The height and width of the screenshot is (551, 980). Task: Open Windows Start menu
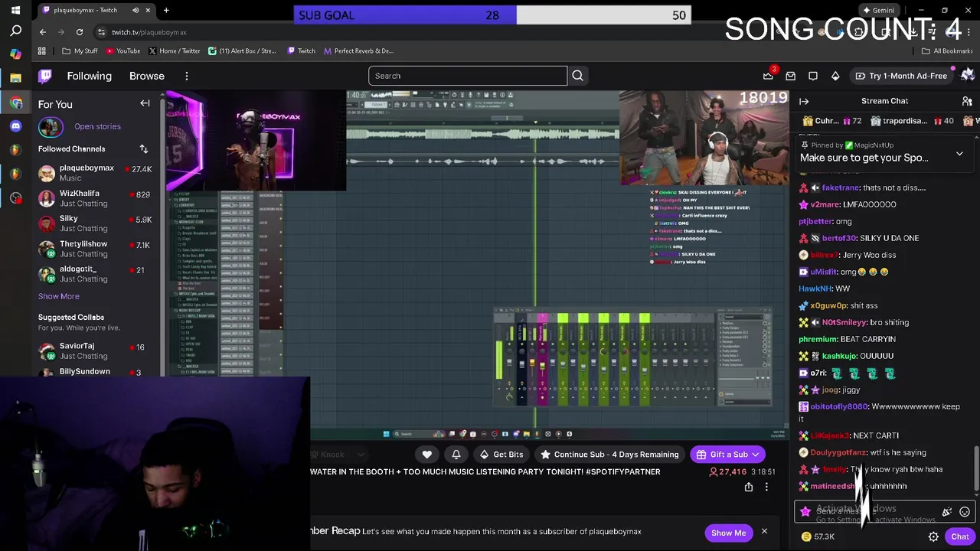[15, 9]
